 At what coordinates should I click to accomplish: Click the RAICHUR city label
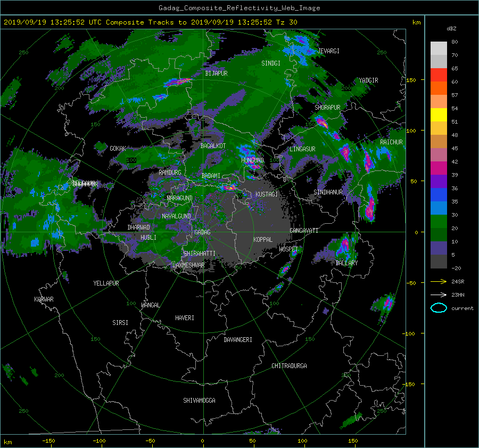(391, 142)
